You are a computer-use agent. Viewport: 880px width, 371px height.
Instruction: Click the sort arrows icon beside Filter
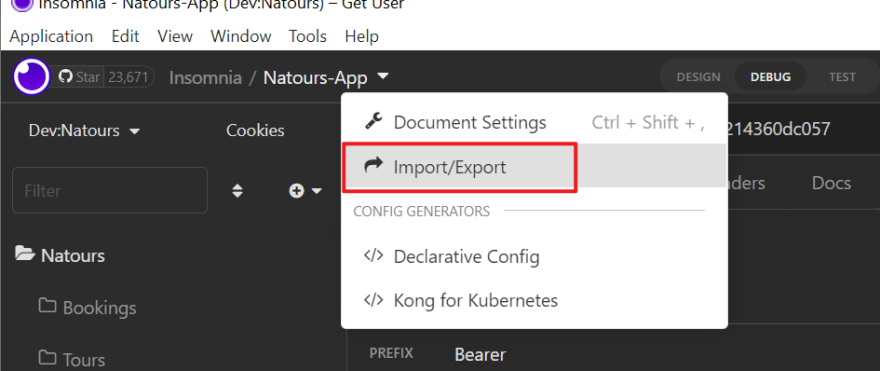click(238, 191)
